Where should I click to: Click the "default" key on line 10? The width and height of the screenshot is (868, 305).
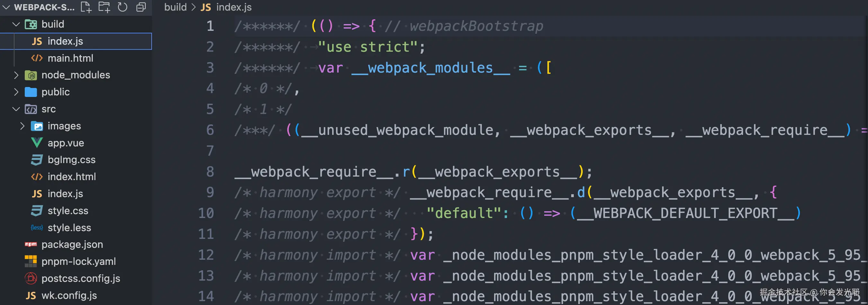[464, 213]
